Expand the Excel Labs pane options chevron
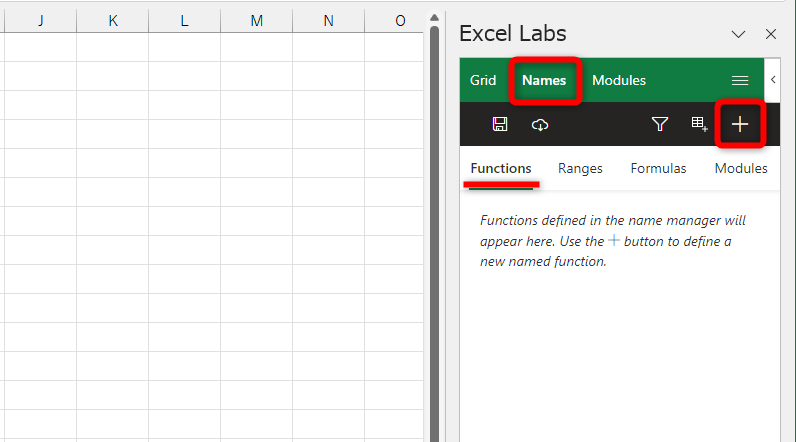Screen dimensions: 796x442 tap(738, 35)
